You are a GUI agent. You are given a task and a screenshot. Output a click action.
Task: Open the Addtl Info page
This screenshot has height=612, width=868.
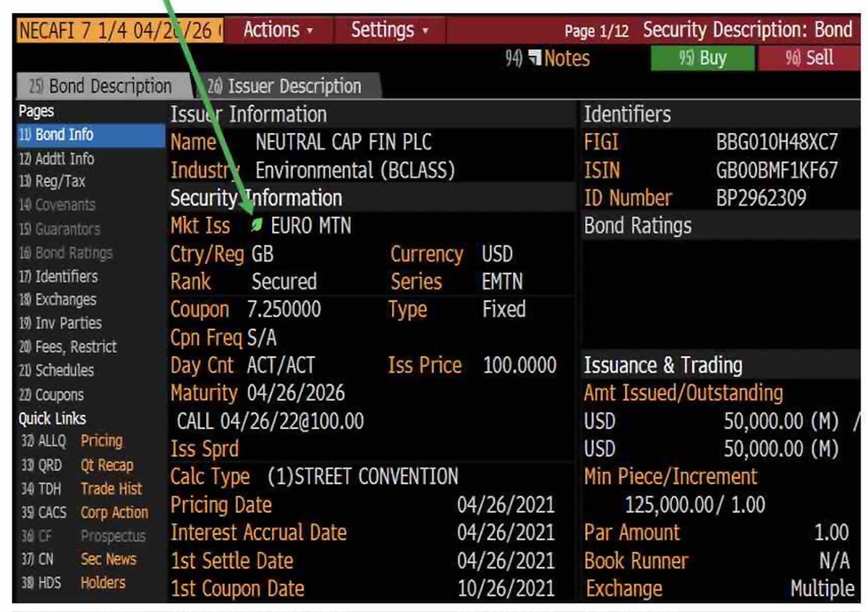tap(58, 158)
